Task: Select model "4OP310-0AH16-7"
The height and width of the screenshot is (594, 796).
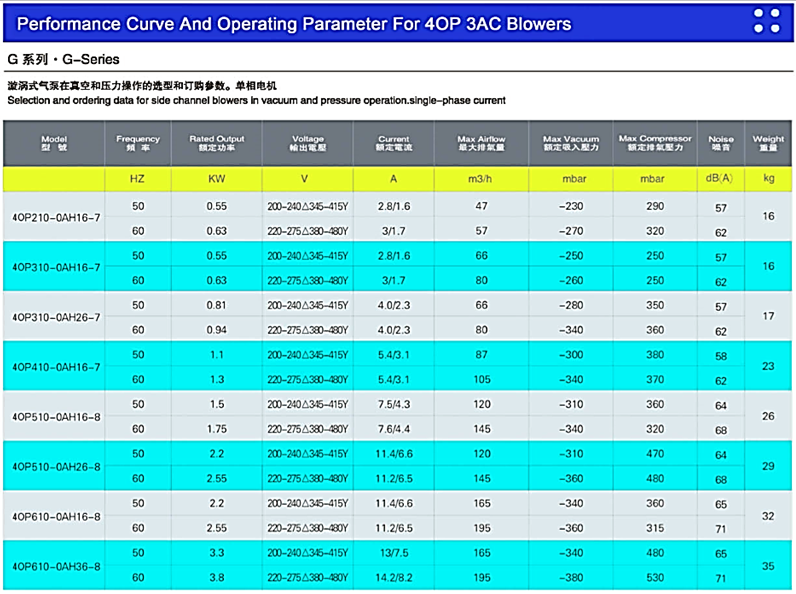Action: click(x=56, y=268)
